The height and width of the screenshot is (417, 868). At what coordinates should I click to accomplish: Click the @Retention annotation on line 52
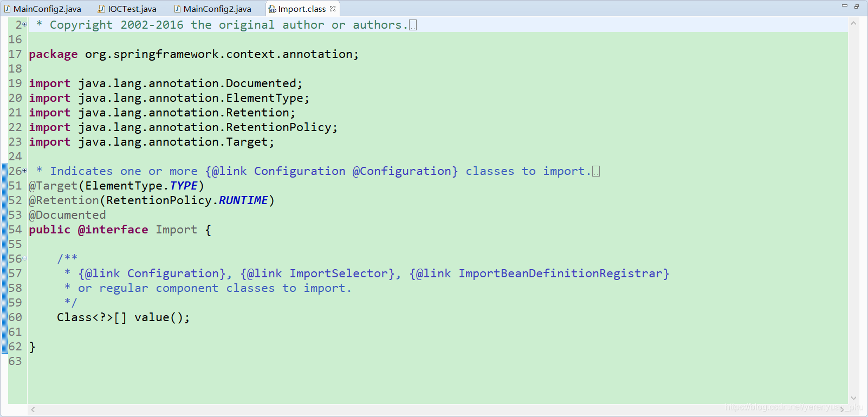tap(64, 200)
